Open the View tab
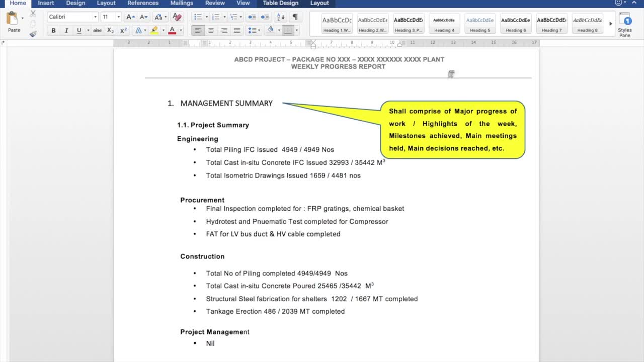The height and width of the screenshot is (362, 644). pos(243,3)
